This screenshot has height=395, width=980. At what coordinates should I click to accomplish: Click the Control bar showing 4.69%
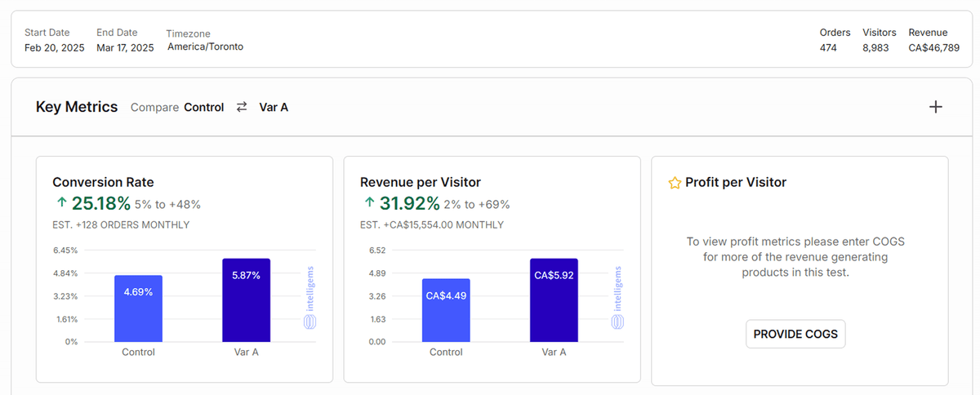tap(138, 308)
